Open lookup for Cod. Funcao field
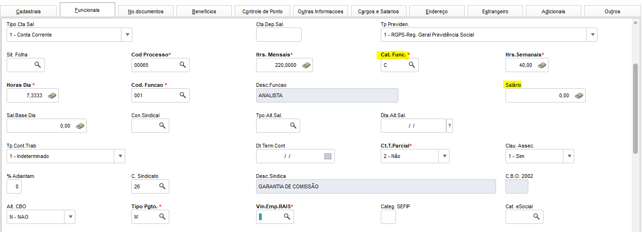The image size is (644, 232). click(183, 95)
